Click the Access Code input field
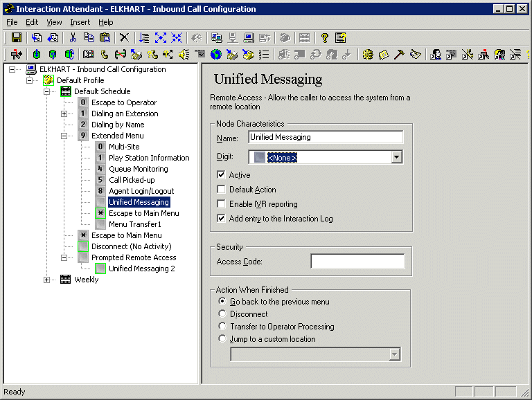The width and height of the screenshot is (532, 400). 357,262
